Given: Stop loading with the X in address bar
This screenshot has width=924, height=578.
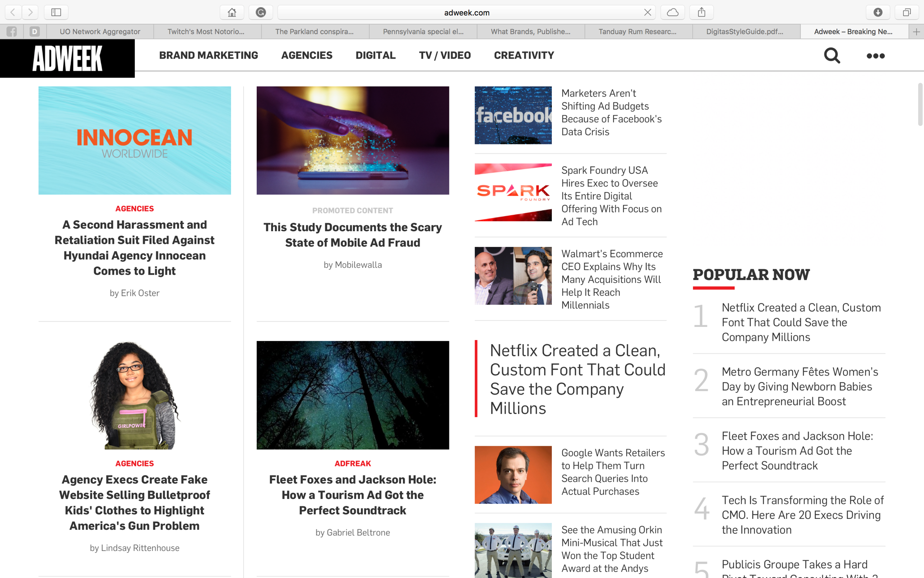Looking at the screenshot, I should (x=647, y=12).
